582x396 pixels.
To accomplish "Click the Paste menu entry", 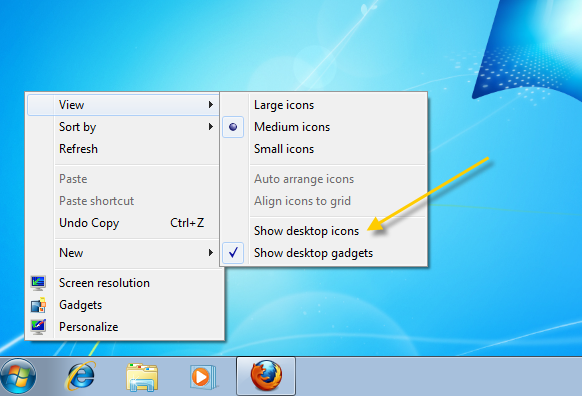I will (123, 179).
